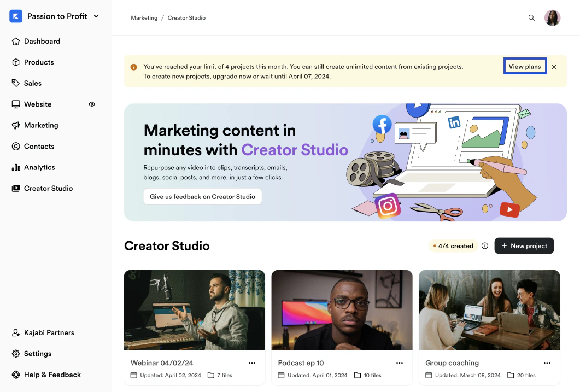Click the Website monitor icon
Viewport: 580px width, 392px height.
click(16, 104)
